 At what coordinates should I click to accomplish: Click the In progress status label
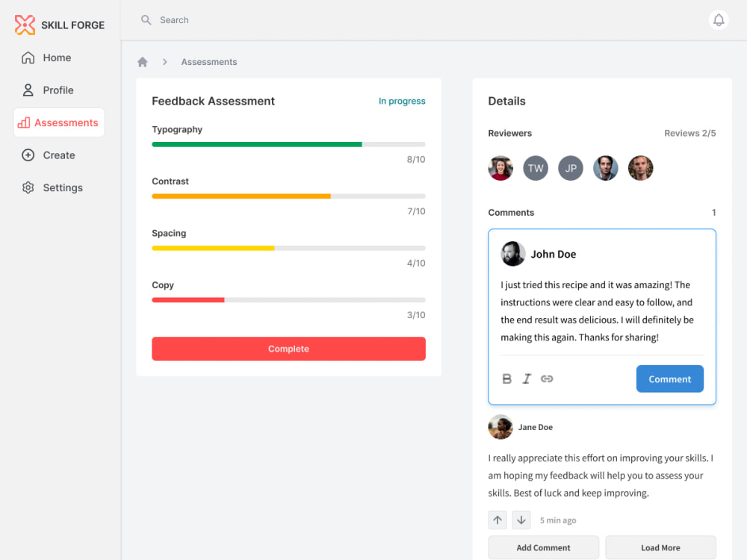tap(402, 101)
